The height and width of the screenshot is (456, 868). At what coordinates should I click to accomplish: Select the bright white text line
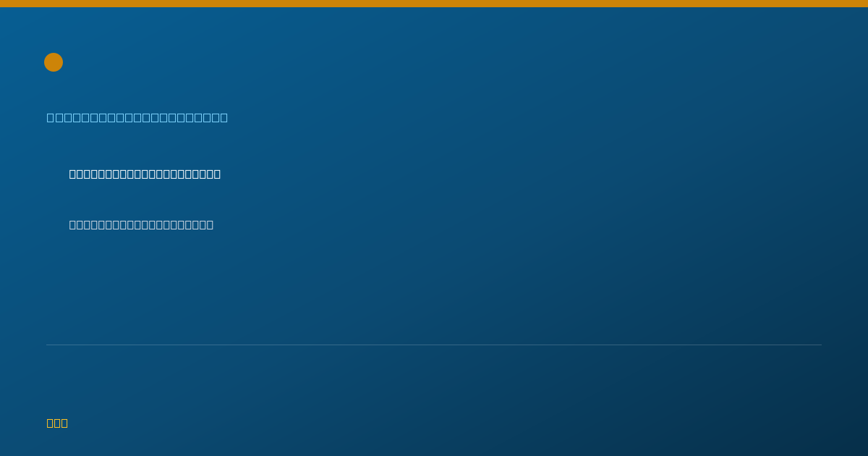coord(145,174)
